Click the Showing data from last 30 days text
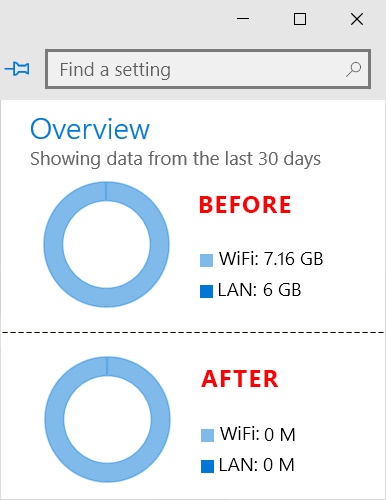This screenshot has height=500, width=386. coord(175,159)
